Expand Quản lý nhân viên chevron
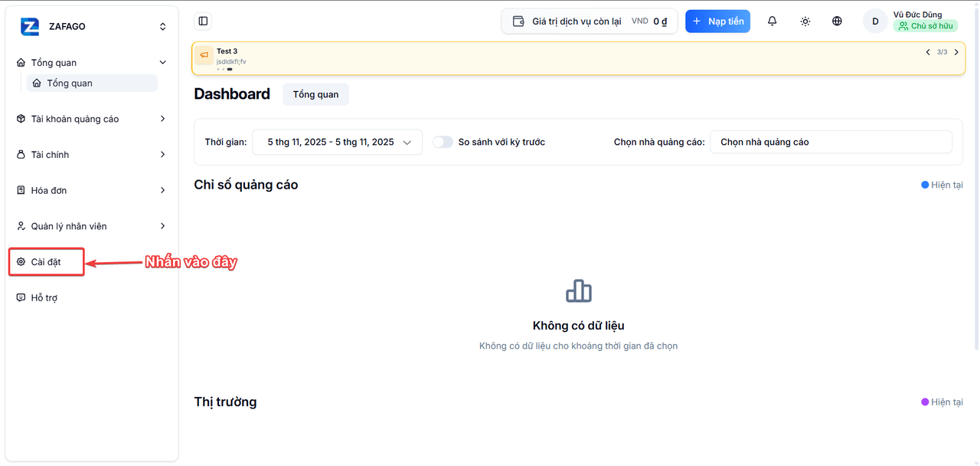The width and height of the screenshot is (980, 466). [162, 226]
